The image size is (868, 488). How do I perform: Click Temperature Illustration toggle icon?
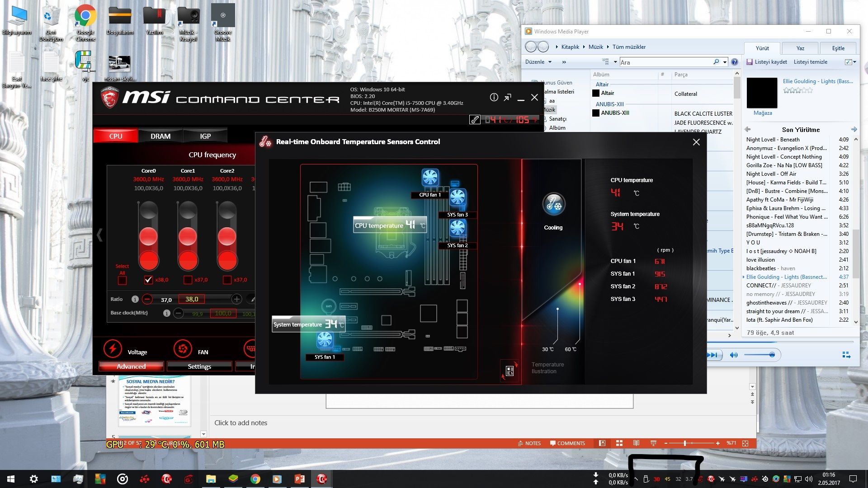click(509, 371)
